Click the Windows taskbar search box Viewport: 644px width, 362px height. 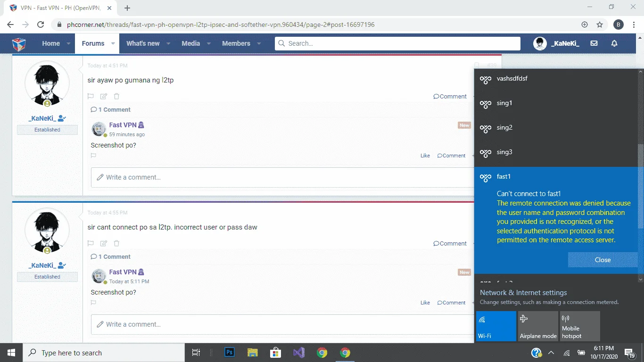[104, 353]
